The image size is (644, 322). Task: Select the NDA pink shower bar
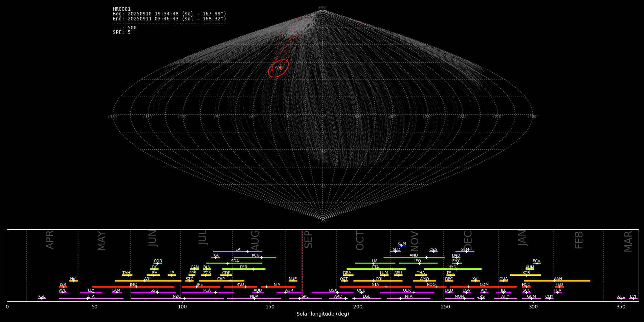tap(254, 298)
